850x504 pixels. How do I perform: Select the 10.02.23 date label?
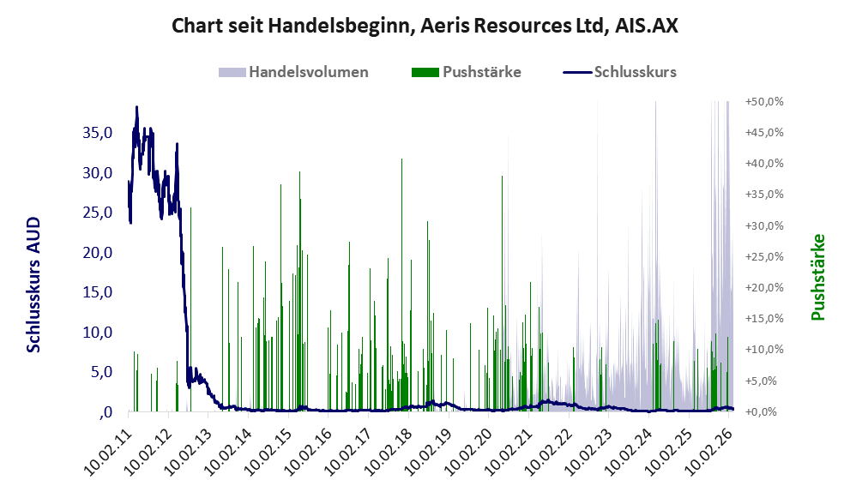pos(594,447)
